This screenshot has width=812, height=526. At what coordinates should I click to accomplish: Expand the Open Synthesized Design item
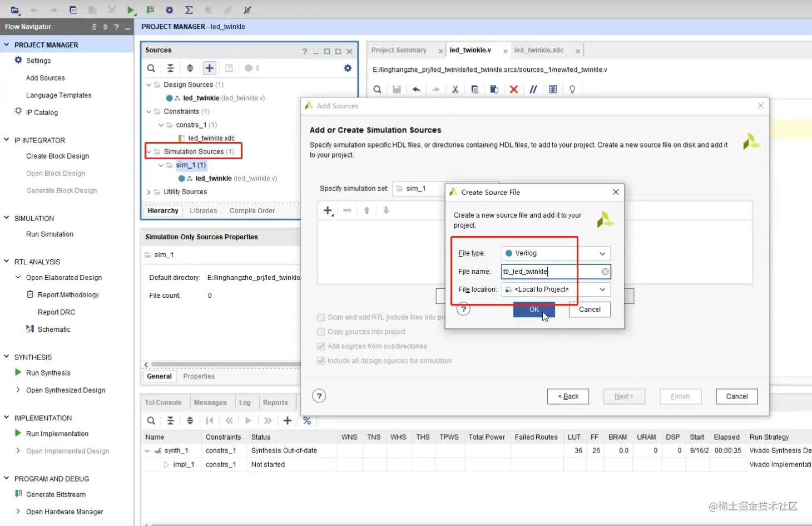[18, 390]
